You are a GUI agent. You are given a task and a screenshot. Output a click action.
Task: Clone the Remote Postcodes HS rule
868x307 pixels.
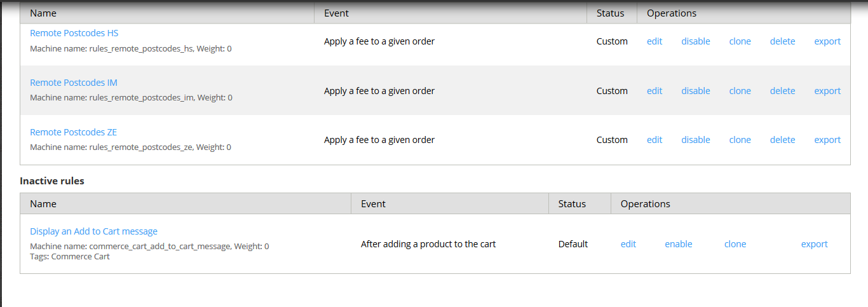[740, 41]
